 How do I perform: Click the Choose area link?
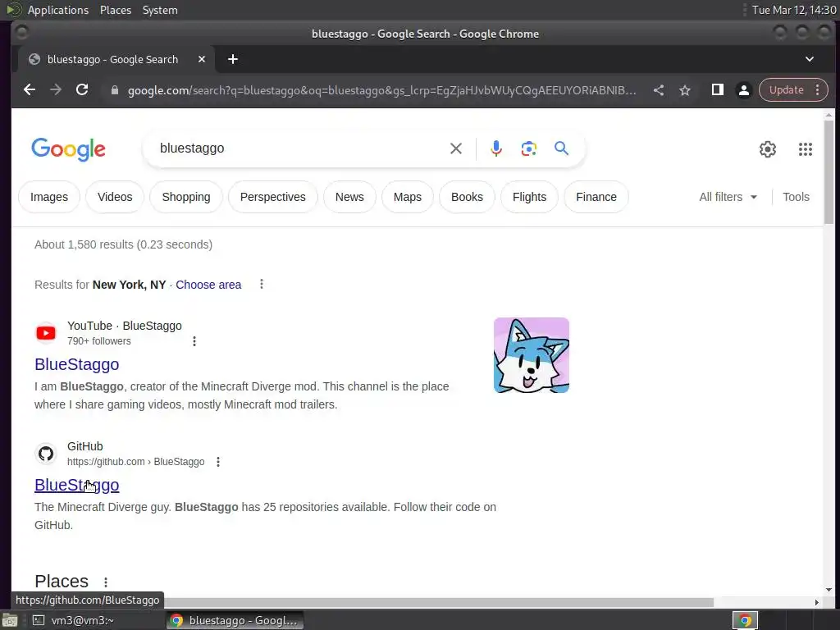pyautogui.click(x=208, y=285)
